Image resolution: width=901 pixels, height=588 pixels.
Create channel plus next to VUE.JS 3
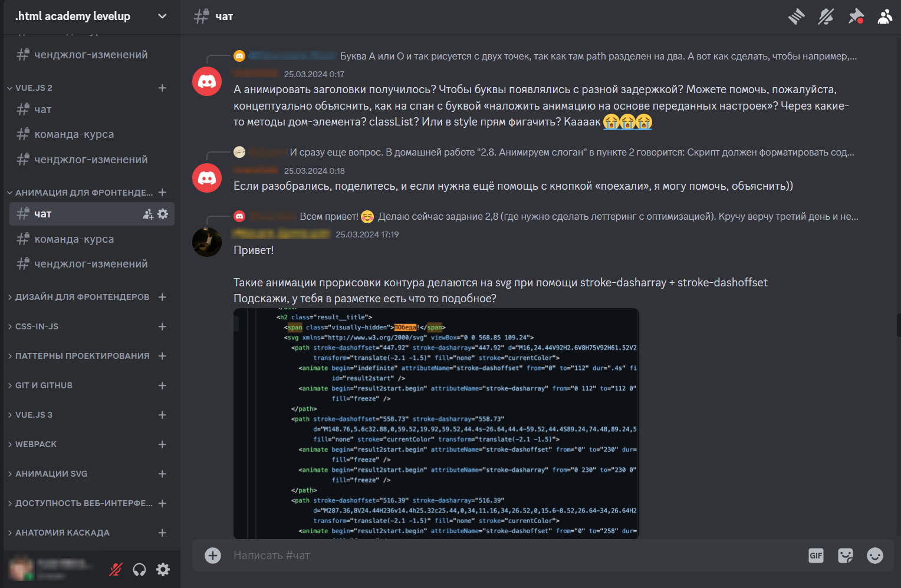coord(162,415)
